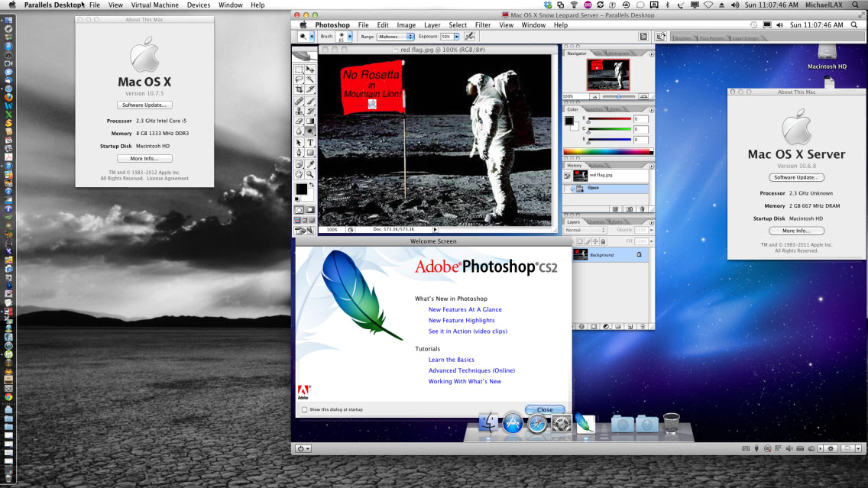
Task: Open the layer blend mode 'Normal' dropdown
Action: 585,230
